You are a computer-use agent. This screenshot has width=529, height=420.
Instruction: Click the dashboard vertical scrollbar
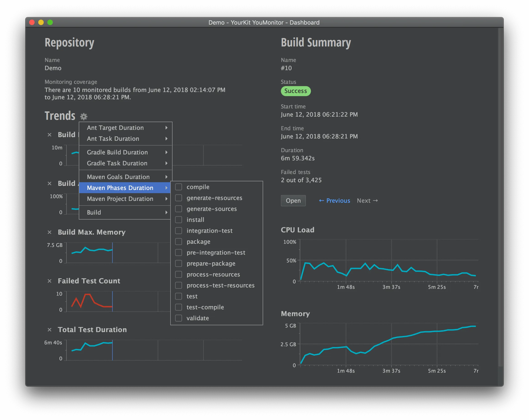point(500,196)
